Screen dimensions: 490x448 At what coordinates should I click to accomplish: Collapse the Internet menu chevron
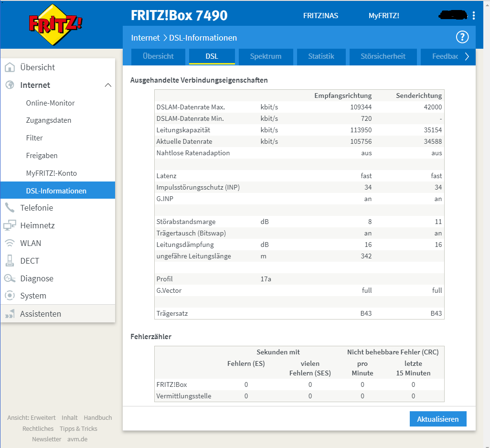108,85
